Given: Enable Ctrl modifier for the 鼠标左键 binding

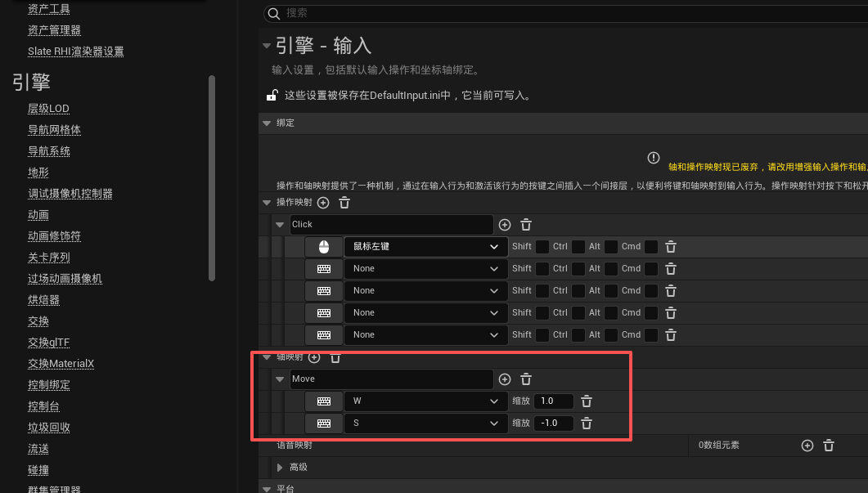Looking at the screenshot, I should pyautogui.click(x=578, y=247).
